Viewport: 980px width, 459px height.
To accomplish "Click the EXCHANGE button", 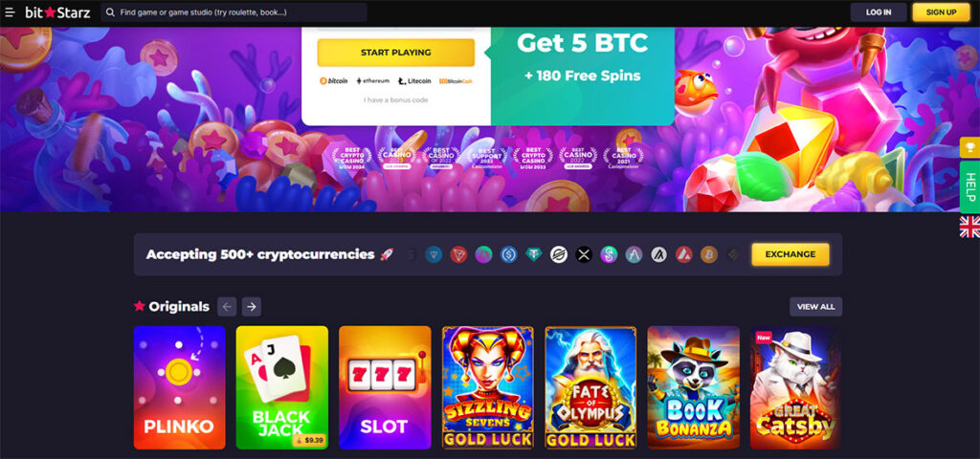I will (x=790, y=254).
